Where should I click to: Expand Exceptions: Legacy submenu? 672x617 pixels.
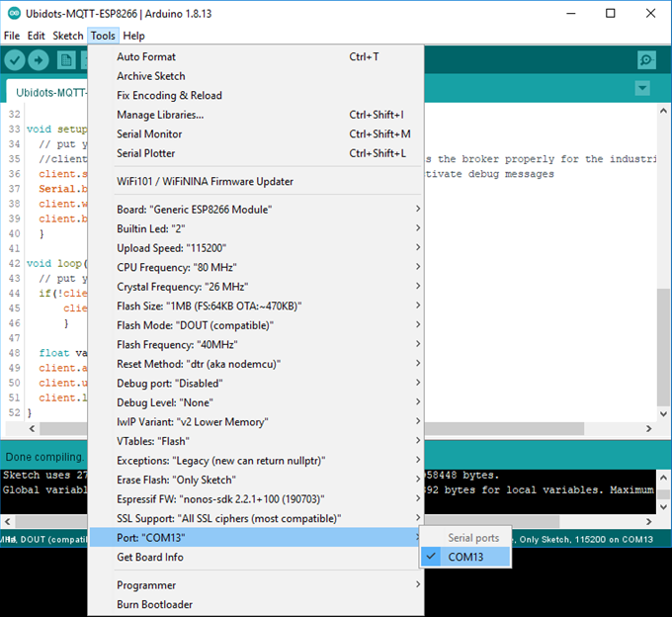tap(256, 460)
